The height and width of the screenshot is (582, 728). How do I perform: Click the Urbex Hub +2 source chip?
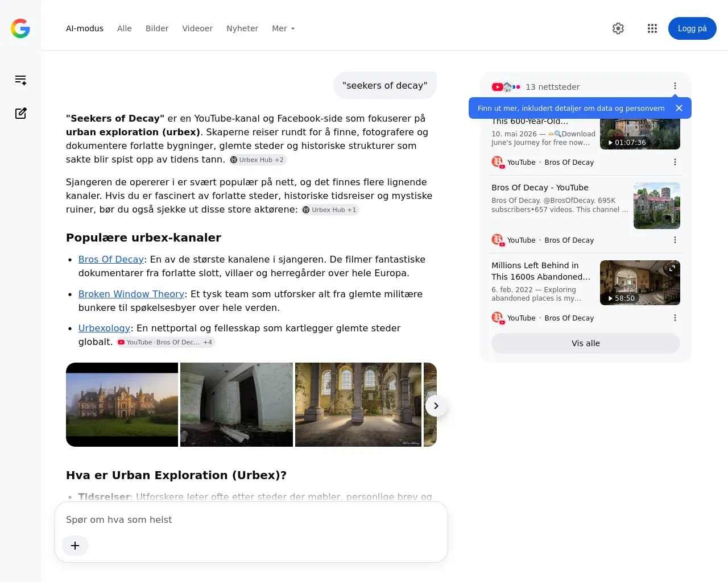258,160
